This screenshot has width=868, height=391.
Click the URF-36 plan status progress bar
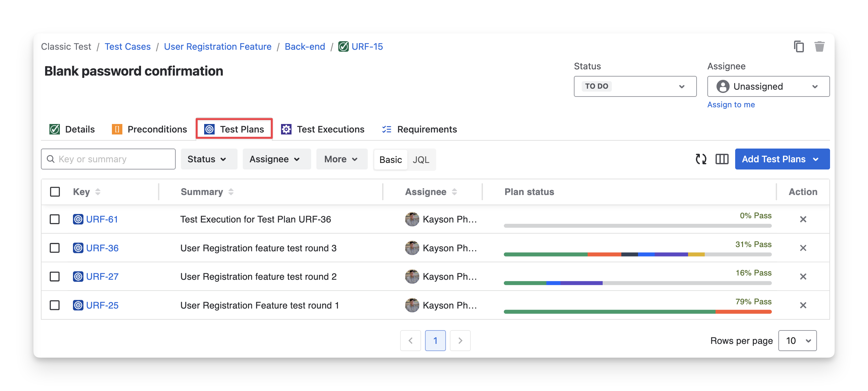point(637,255)
